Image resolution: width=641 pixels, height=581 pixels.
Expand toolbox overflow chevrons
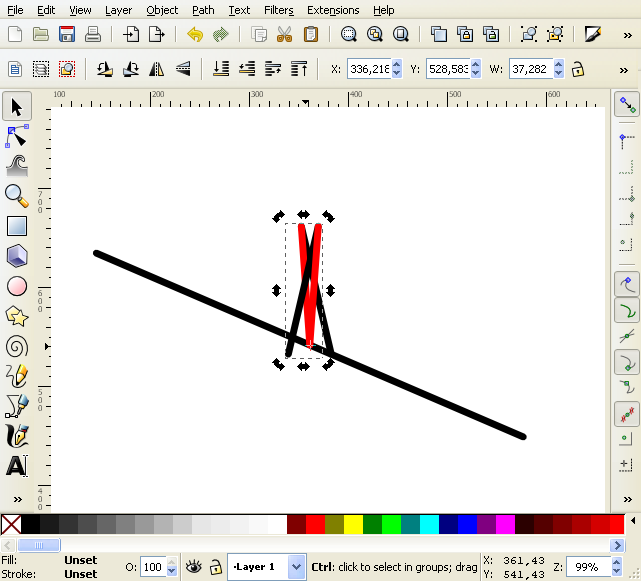tap(18, 499)
